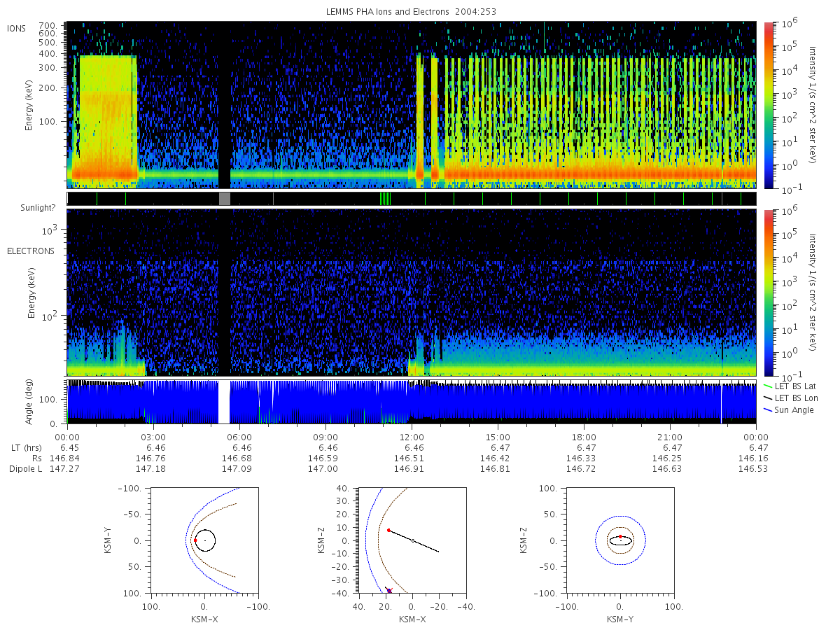Viewport: 840px width, 630px height.
Task: Click the LET BS Lat legend entry
Action: click(790, 386)
